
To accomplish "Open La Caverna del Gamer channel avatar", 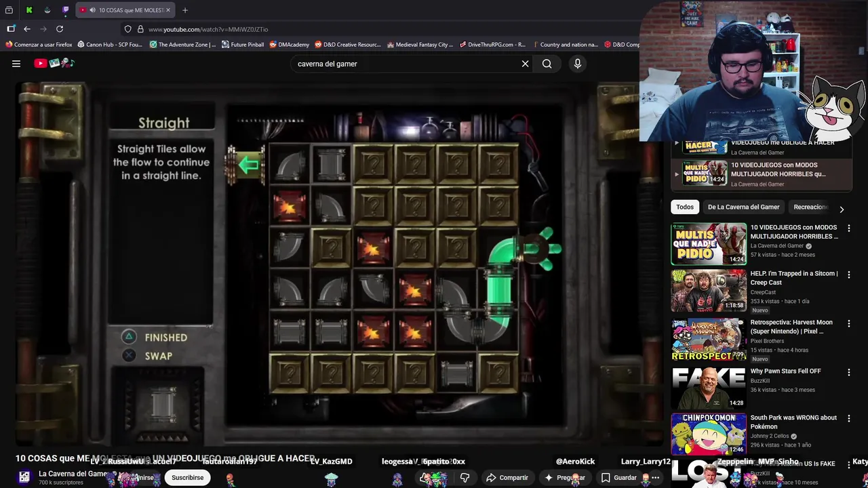I will pos(24,477).
